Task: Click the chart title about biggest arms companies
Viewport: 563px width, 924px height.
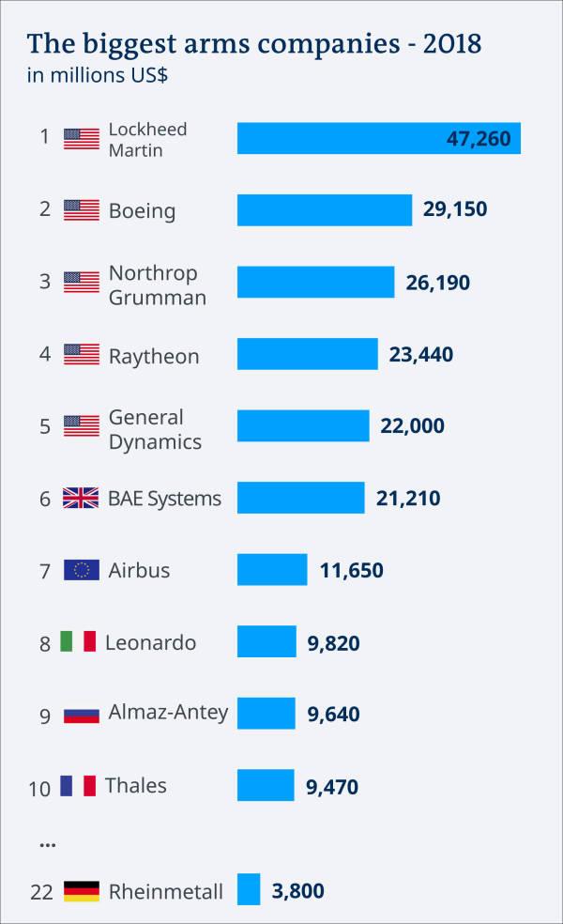Action: click(x=254, y=43)
